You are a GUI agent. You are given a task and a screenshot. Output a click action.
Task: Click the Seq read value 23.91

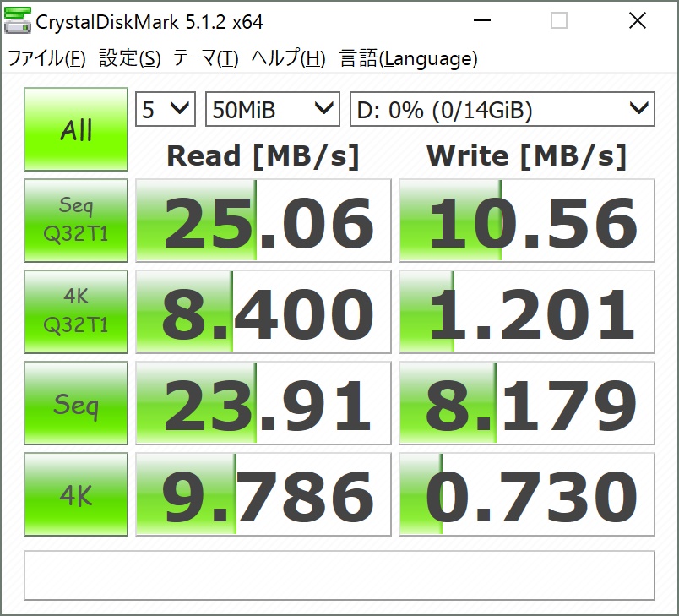pyautogui.click(x=263, y=403)
